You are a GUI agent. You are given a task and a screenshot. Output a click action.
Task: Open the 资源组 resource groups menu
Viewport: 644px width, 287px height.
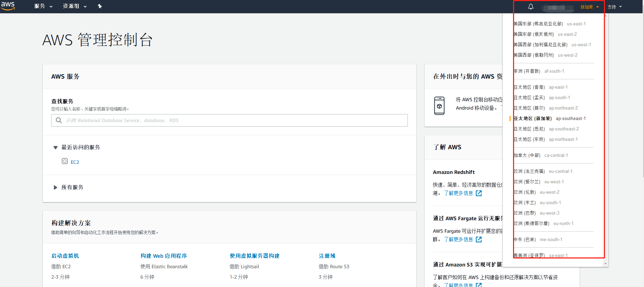(x=75, y=6)
